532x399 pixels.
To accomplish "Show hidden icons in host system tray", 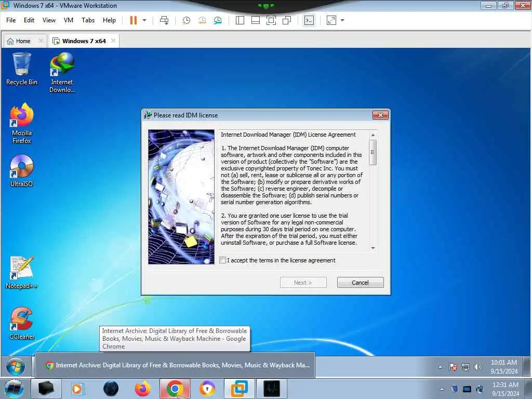I will (442, 390).
